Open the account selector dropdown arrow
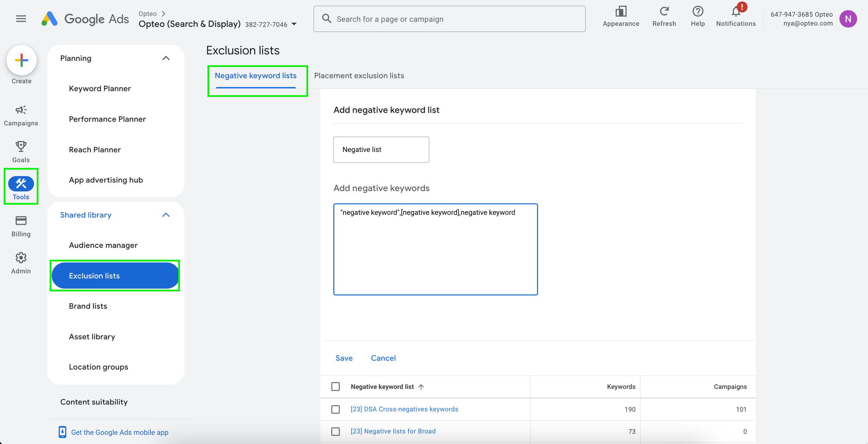The image size is (868, 444). (x=294, y=24)
